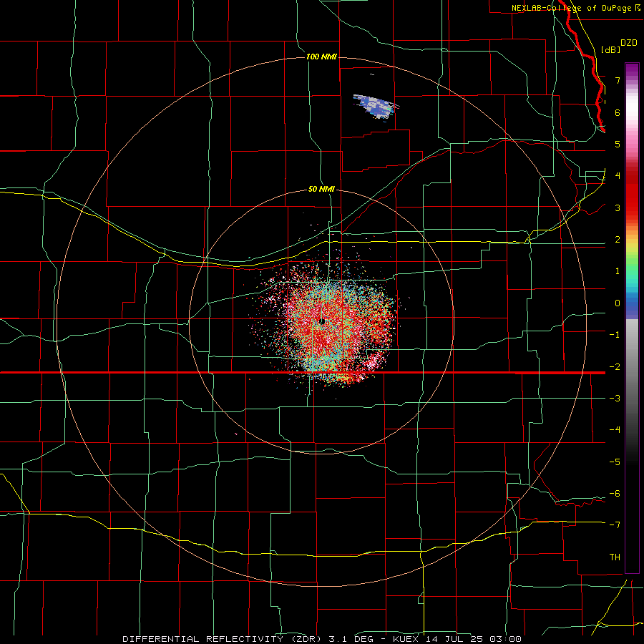The height and width of the screenshot is (644, 644).
Task: Click the -6 value on the color scale
Action: coord(615,493)
